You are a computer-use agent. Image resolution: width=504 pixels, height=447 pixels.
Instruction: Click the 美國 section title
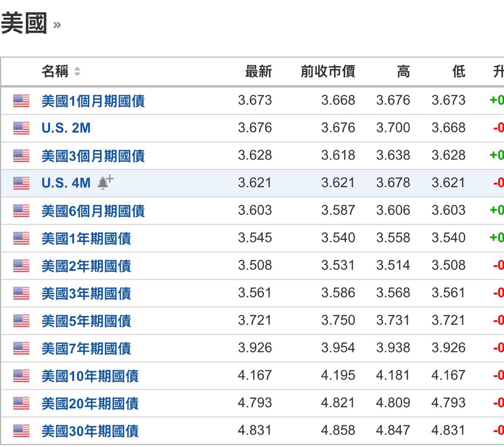pyautogui.click(x=24, y=24)
